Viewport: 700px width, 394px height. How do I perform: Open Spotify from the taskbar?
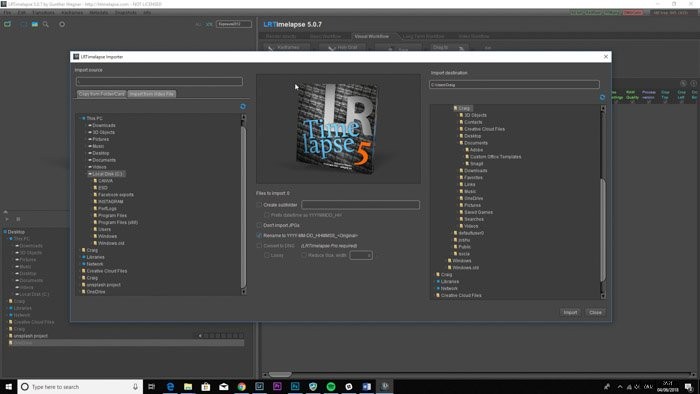coord(331,387)
